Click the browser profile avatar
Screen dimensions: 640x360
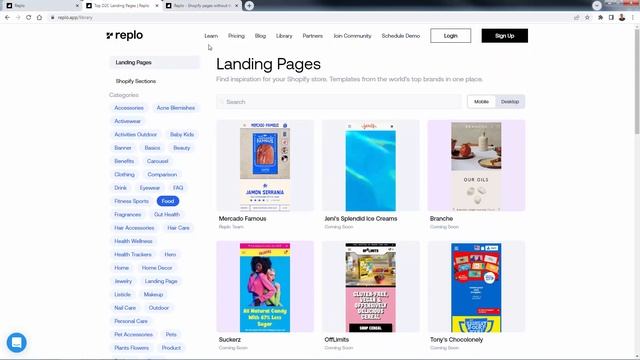click(622, 18)
